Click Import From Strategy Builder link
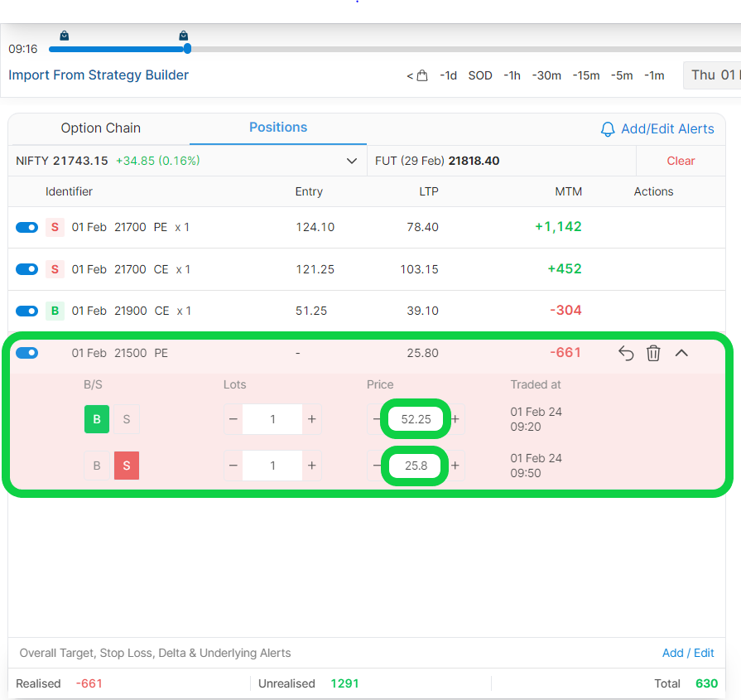This screenshot has width=741, height=700. click(x=99, y=75)
